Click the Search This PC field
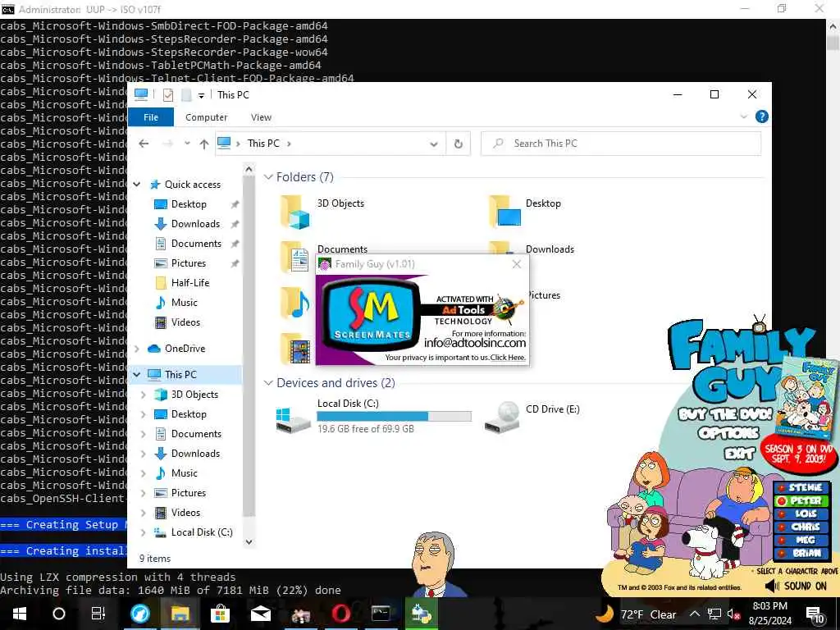Viewport: 840px width, 630px height. click(x=621, y=143)
